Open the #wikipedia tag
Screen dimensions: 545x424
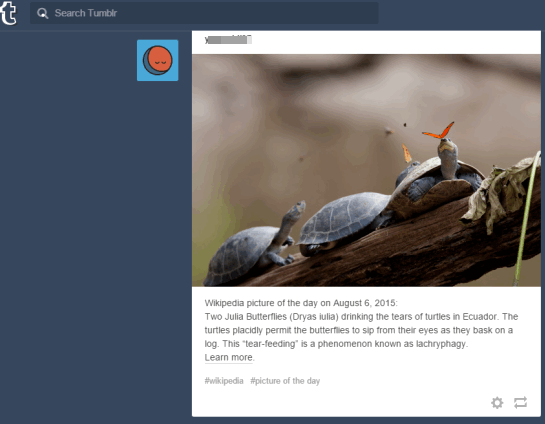click(x=224, y=381)
